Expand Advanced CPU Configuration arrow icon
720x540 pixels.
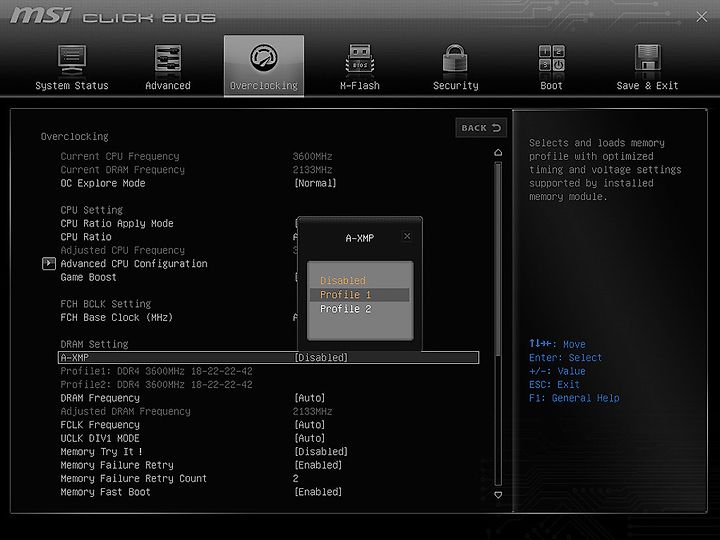pos(49,264)
